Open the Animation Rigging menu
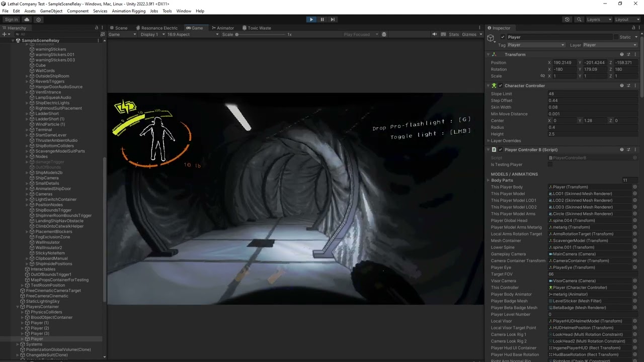This screenshot has width=644, height=362. click(x=129, y=11)
